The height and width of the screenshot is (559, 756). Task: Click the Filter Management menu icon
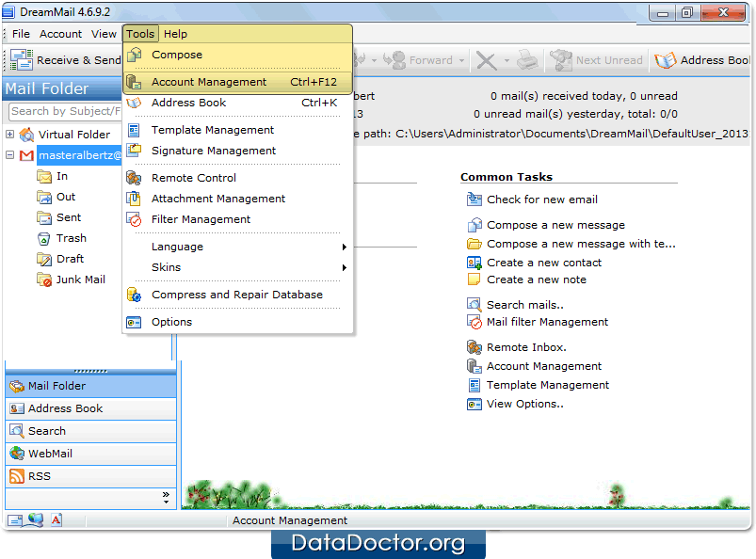coord(134,219)
